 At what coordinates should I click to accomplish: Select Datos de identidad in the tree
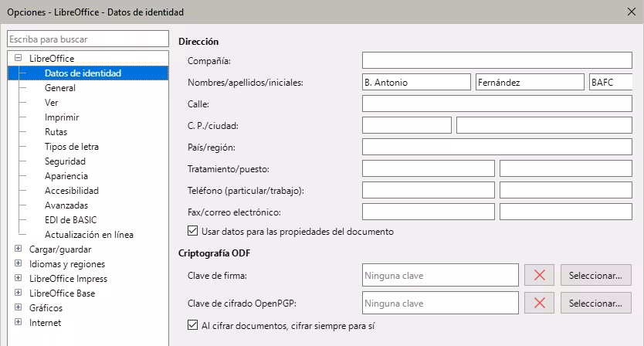(83, 73)
